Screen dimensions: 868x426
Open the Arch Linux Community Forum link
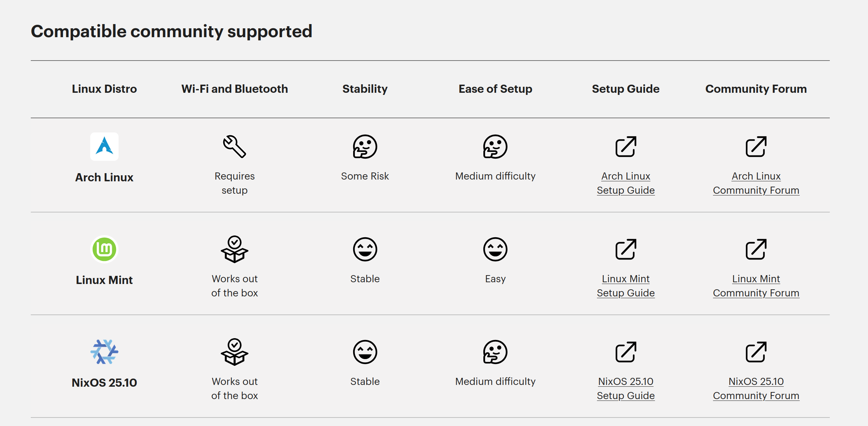coord(756,183)
